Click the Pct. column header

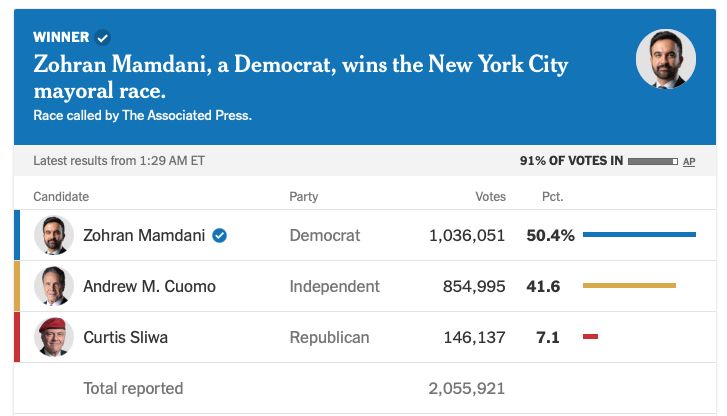[552, 197]
